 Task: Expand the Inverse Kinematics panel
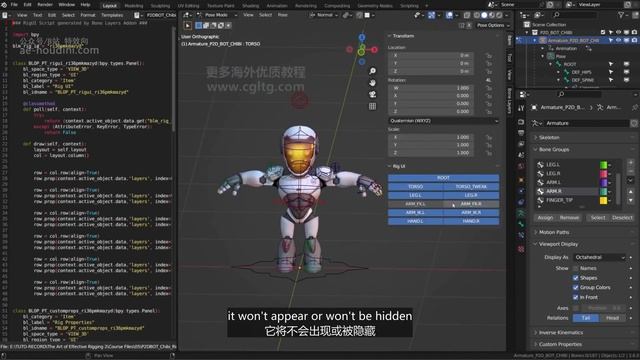point(560,333)
